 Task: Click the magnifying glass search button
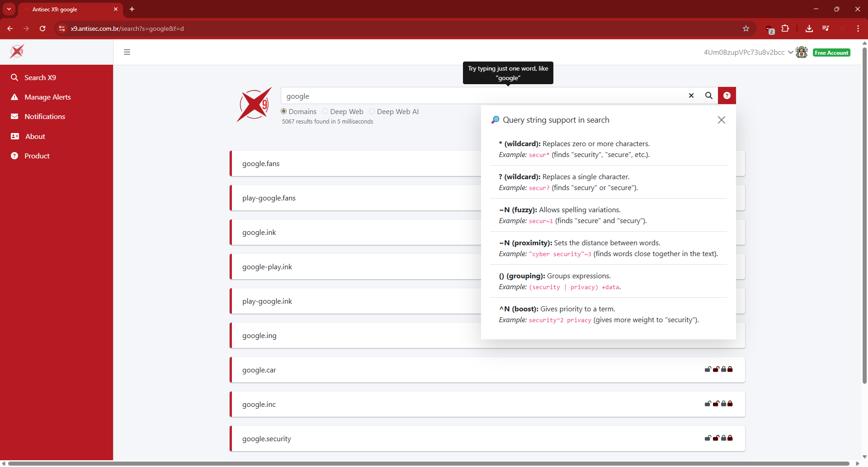pyautogui.click(x=709, y=95)
